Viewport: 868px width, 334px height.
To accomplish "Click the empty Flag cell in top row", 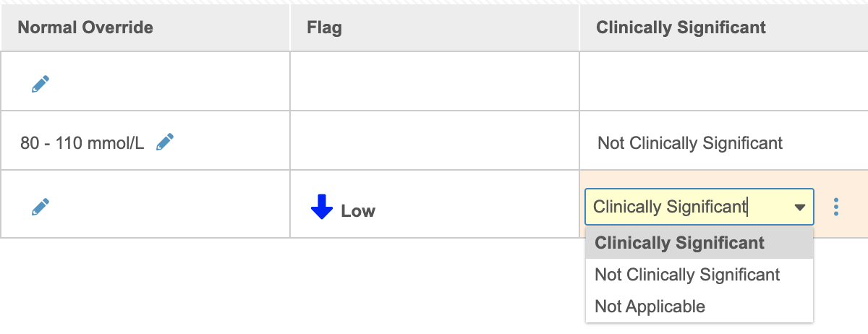I will click(x=434, y=82).
